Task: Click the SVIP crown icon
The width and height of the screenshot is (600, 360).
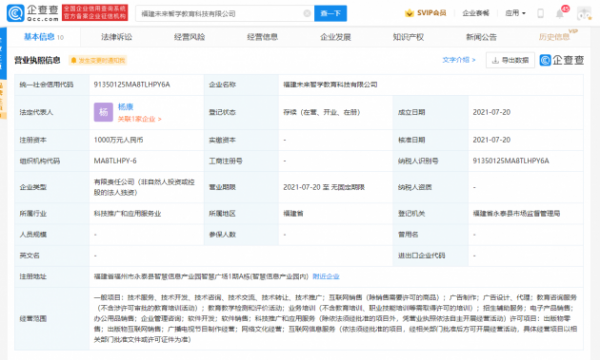Action: 409,13
